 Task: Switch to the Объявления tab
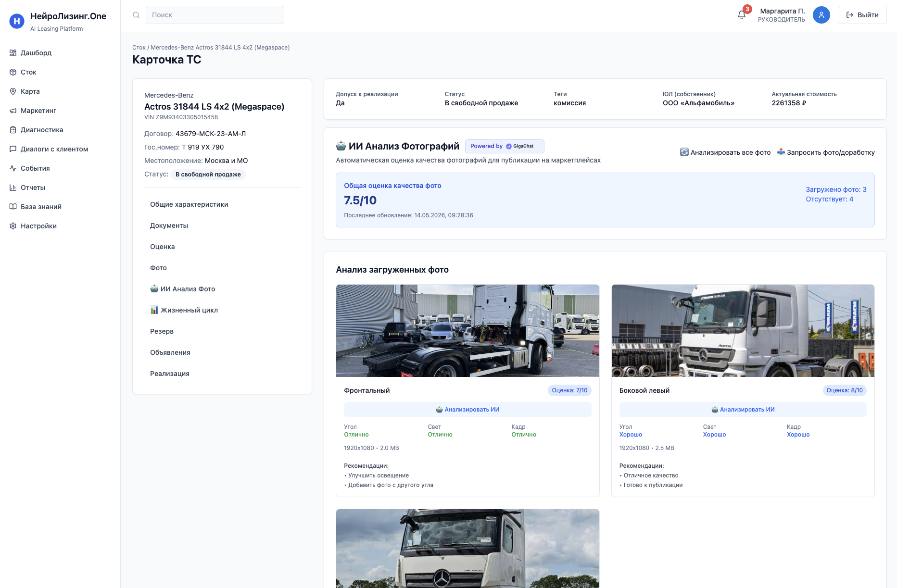(x=170, y=352)
